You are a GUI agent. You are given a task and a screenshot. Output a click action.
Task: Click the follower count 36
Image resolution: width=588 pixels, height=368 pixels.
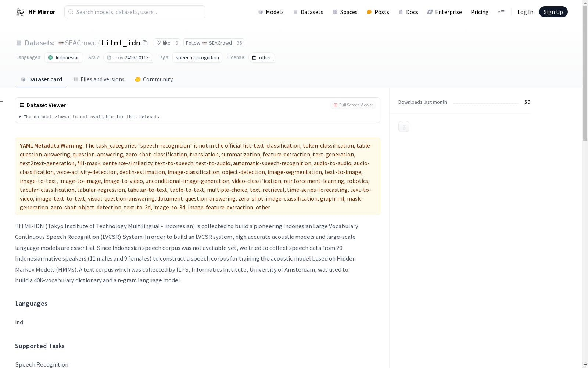click(x=239, y=43)
